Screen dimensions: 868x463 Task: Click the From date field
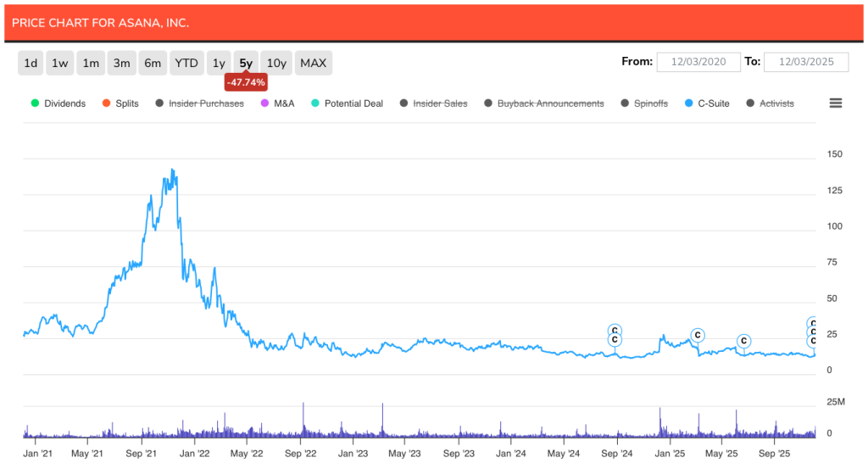[698, 62]
